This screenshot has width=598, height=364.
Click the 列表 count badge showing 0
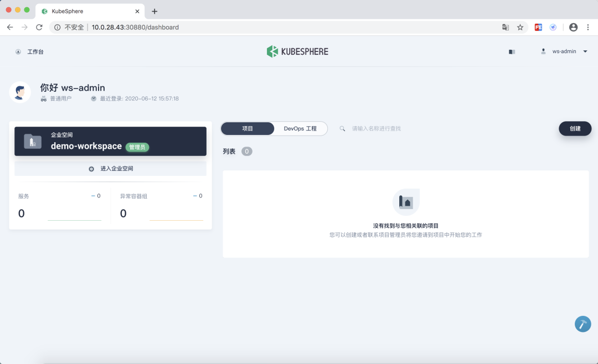(x=246, y=150)
